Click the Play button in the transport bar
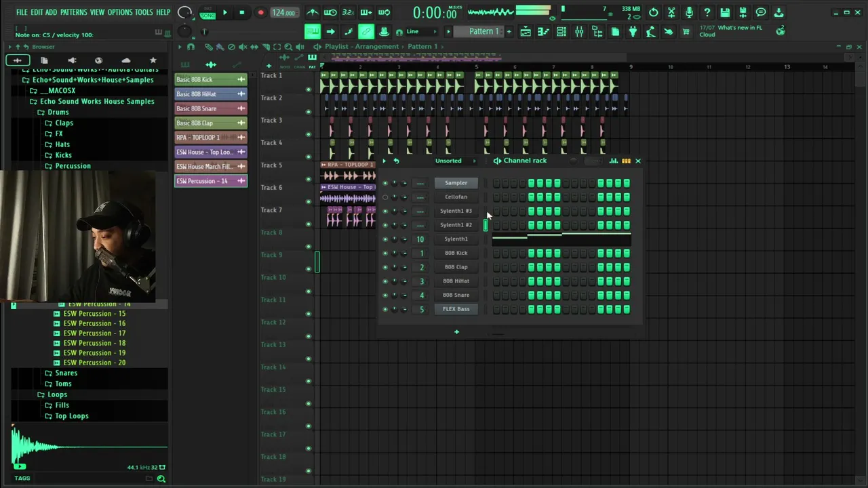Image resolution: width=868 pixels, height=488 pixels. 225,12
